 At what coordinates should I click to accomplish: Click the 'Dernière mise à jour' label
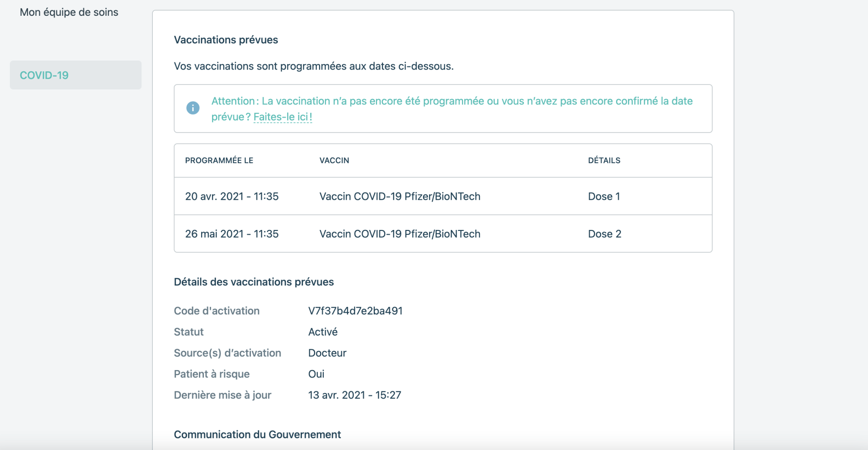pos(223,395)
